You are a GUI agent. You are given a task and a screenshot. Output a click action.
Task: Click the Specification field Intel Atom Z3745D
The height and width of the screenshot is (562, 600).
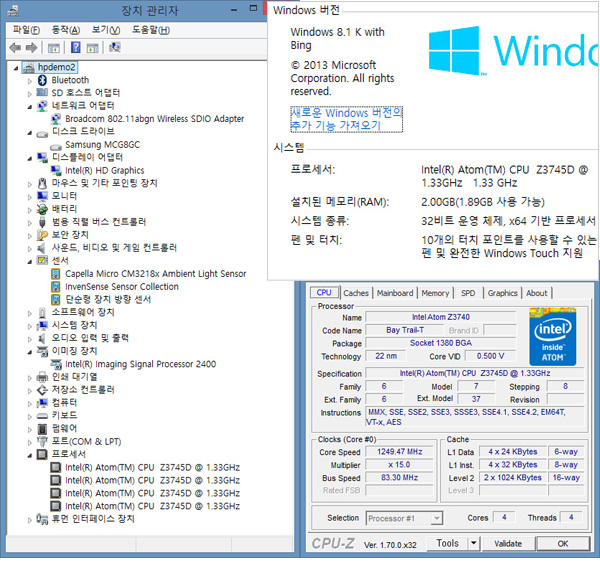pyautogui.click(x=475, y=373)
